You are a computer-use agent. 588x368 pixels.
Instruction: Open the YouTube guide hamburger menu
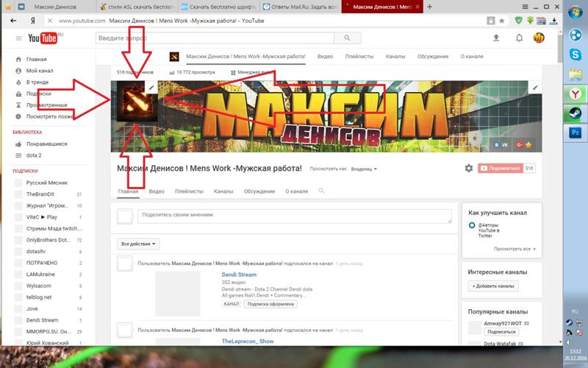18,38
